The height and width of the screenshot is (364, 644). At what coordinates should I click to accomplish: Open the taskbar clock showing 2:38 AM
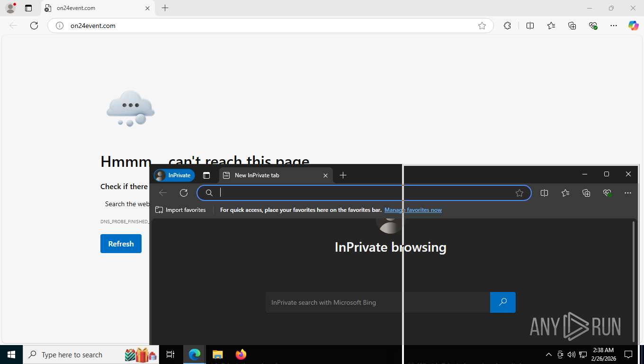pyautogui.click(x=603, y=355)
